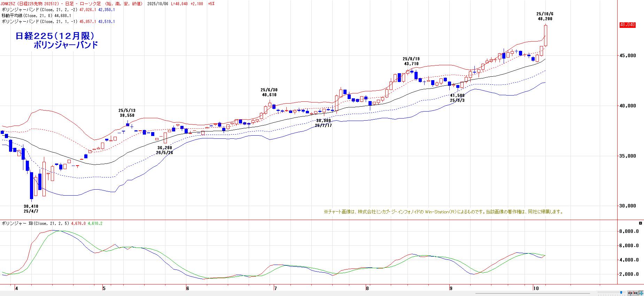Click the 30,410 low annotation of 25/4/7
This screenshot has height=296, width=644.
[x=31, y=206]
